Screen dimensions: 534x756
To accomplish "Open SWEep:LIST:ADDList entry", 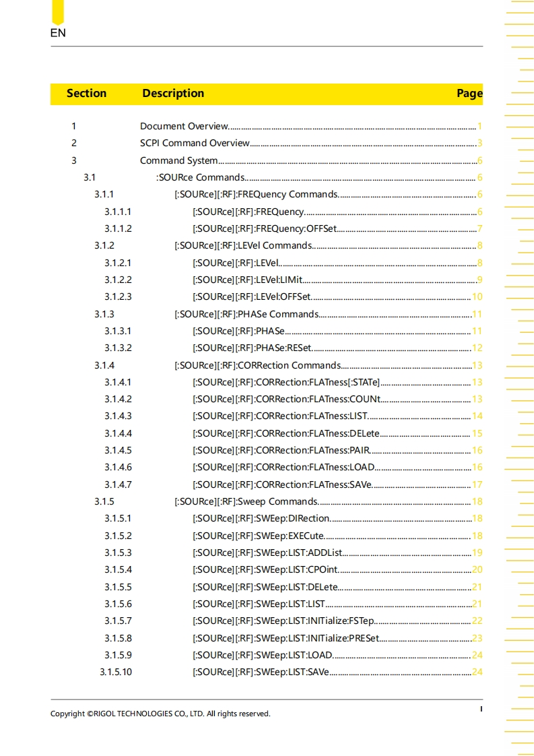I will click(x=267, y=553).
